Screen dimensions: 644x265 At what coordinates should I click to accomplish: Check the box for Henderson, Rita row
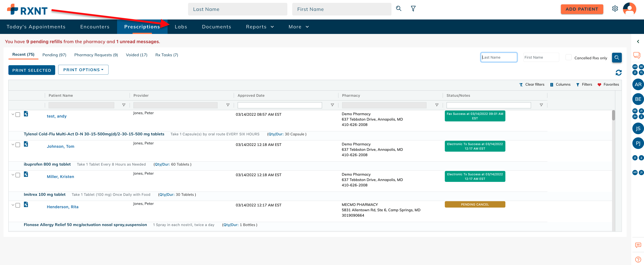18,205
